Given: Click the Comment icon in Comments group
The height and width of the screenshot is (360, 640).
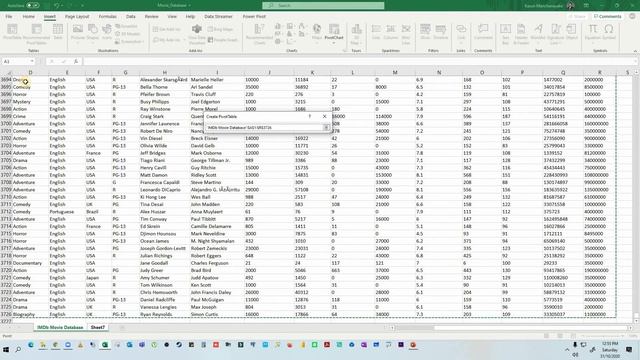Looking at the screenshot, I should coord(483,32).
